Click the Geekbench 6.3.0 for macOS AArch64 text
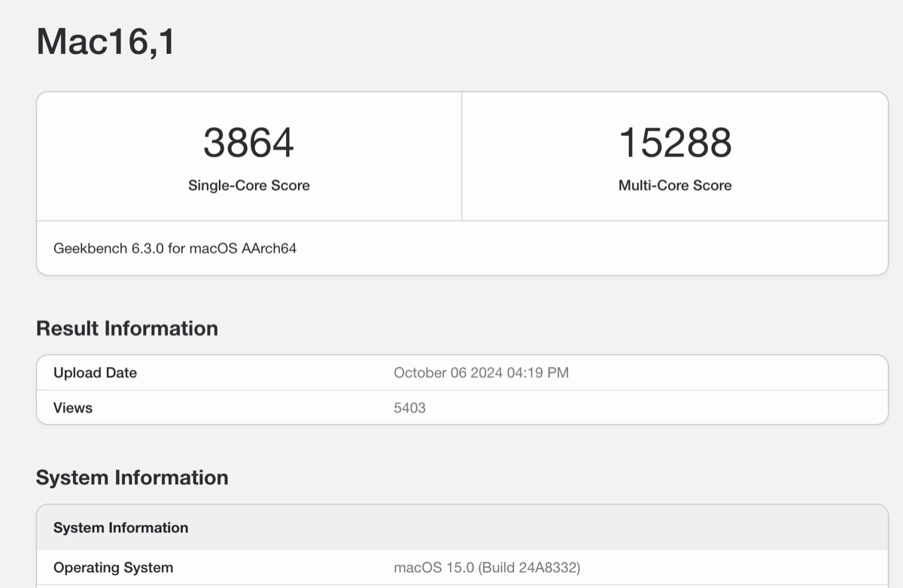903x588 pixels. coord(175,248)
